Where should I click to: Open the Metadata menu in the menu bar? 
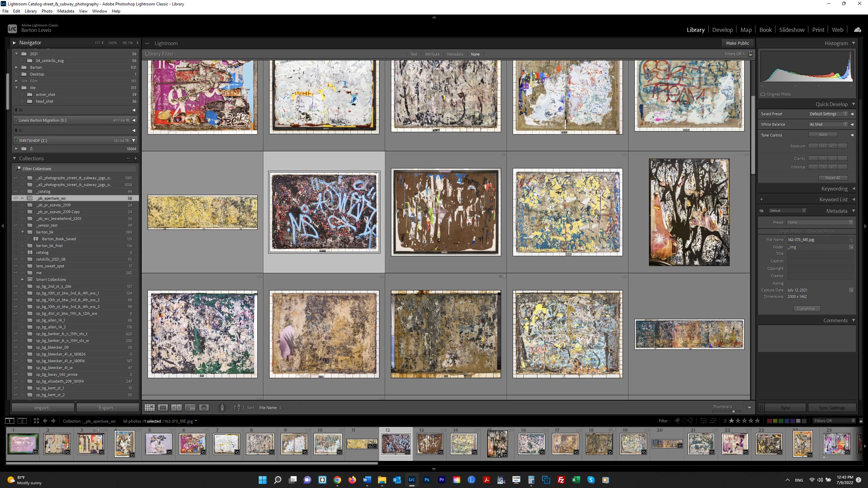point(65,11)
